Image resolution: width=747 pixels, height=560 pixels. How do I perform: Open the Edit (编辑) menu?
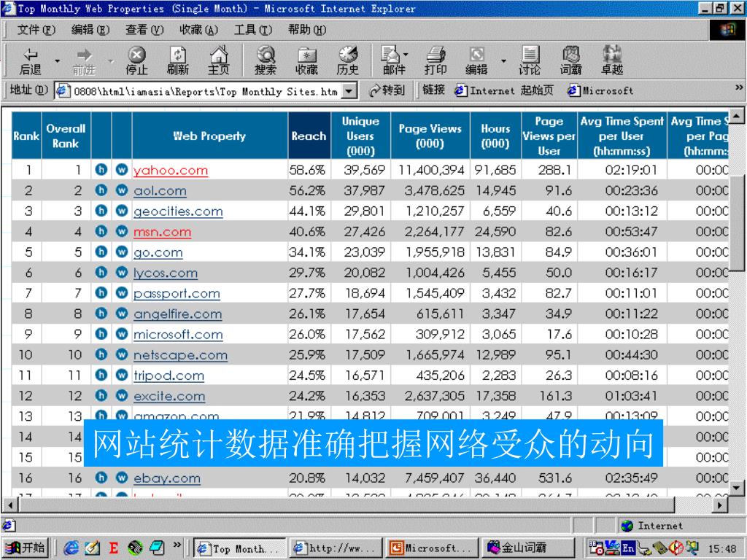[x=90, y=30]
